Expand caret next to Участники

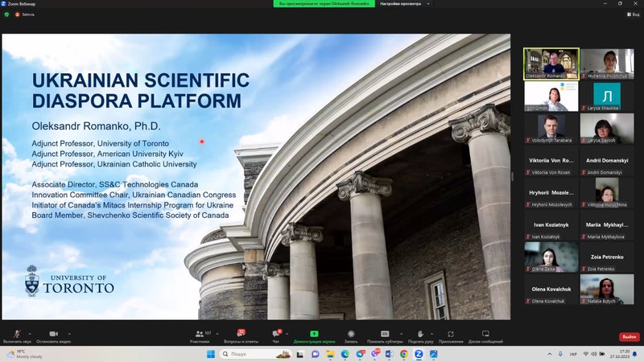point(217,334)
